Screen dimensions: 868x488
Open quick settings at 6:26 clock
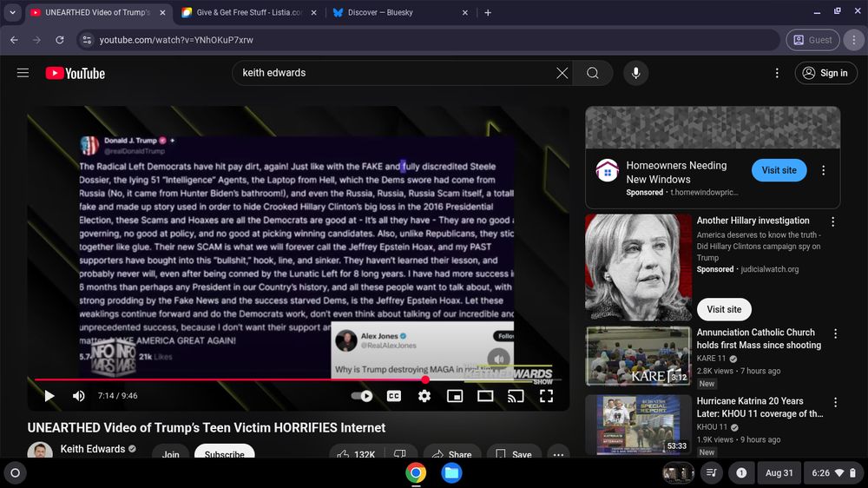click(834, 473)
